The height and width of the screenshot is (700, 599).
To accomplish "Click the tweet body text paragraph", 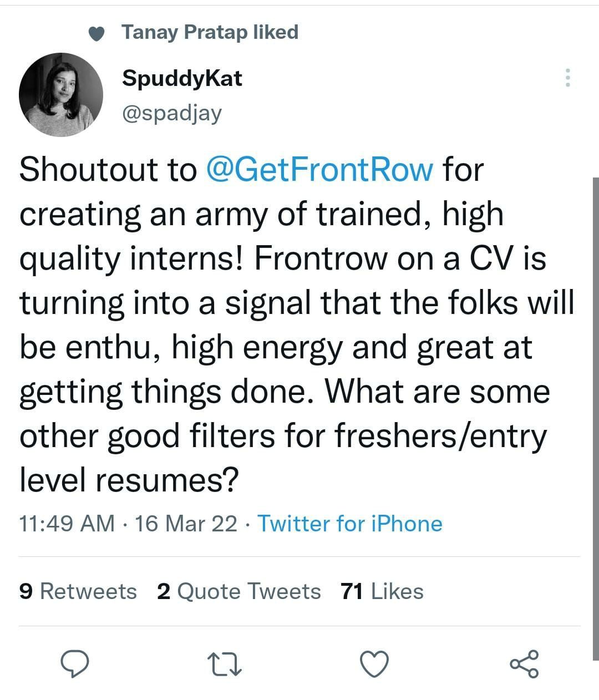I will tap(297, 324).
